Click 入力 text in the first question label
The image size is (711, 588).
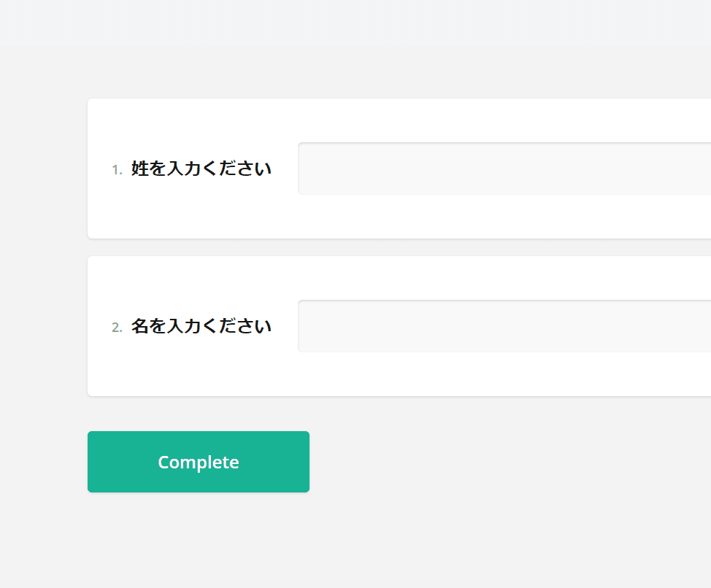tap(184, 169)
